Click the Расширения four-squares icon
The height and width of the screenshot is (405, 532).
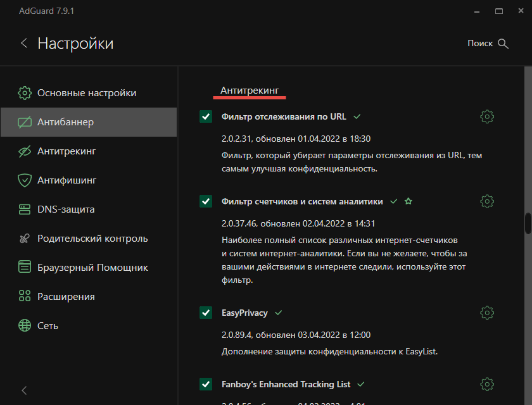coord(25,296)
